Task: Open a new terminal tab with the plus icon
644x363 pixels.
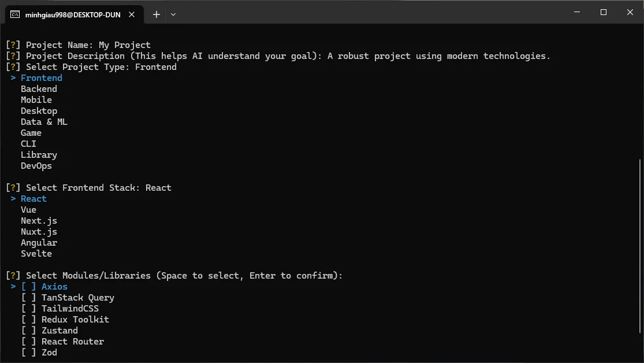Action: [x=156, y=14]
